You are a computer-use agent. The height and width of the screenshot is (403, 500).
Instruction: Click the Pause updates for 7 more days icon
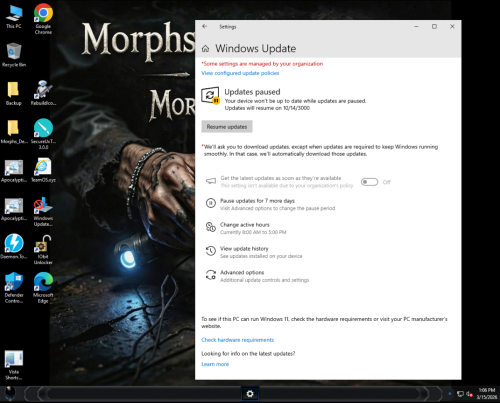211,203
